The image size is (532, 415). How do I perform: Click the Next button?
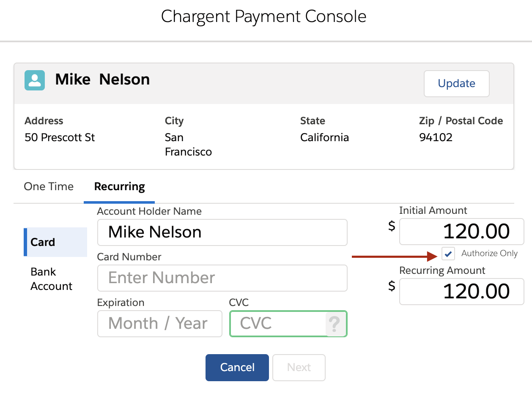pyautogui.click(x=299, y=367)
